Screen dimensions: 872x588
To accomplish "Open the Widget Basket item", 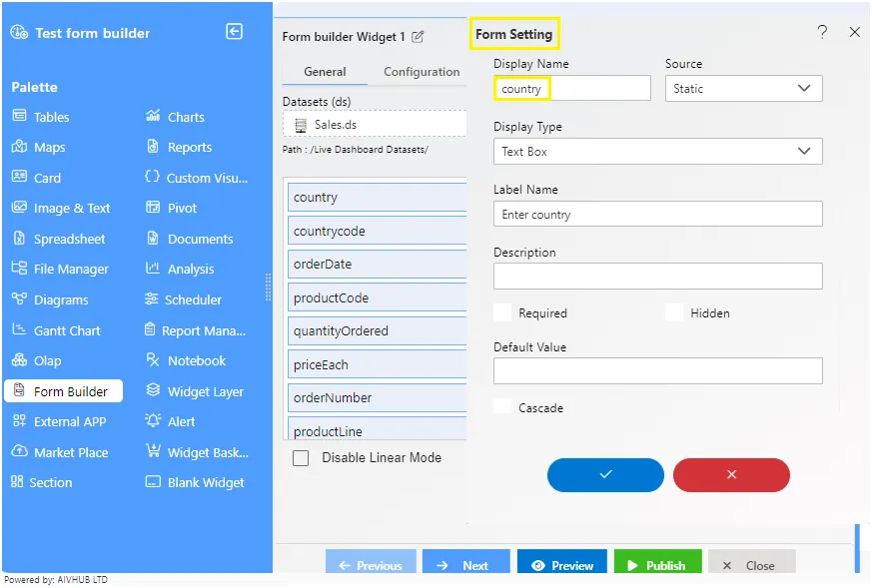I will click(x=197, y=452).
